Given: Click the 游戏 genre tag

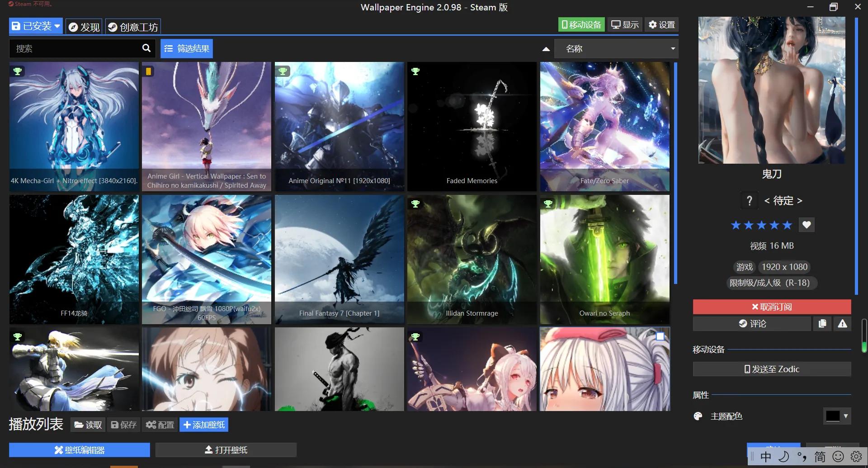Looking at the screenshot, I should coord(744,267).
